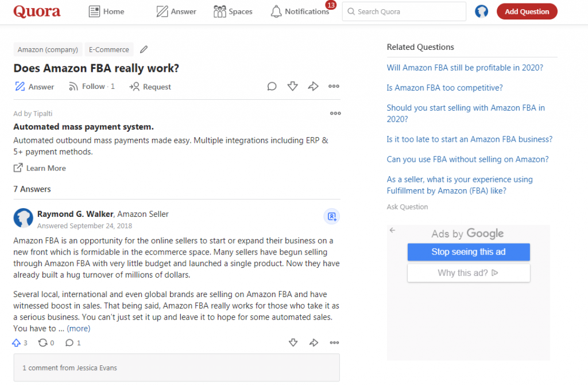Click the pencil icon to edit topics
The width and height of the screenshot is (588, 386).
click(144, 49)
